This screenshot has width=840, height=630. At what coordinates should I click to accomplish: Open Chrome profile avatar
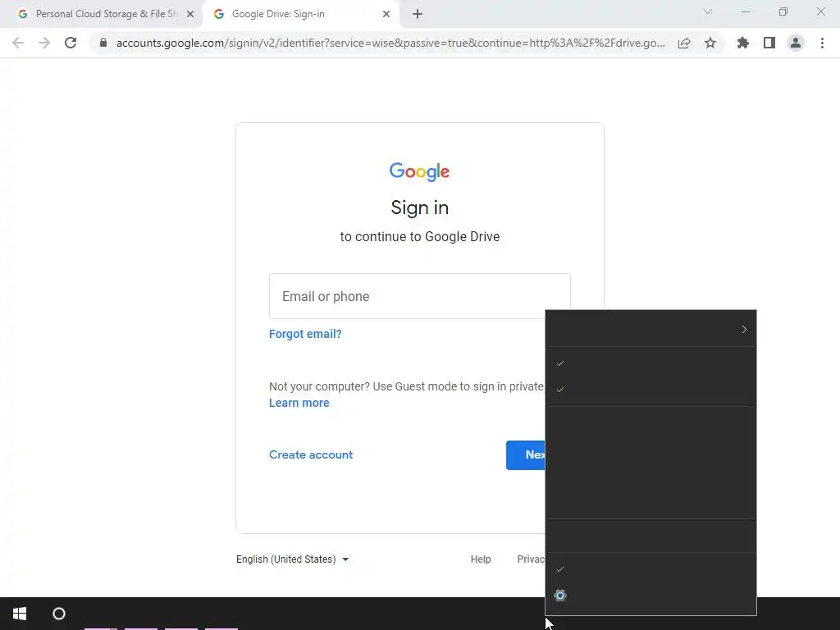point(796,43)
